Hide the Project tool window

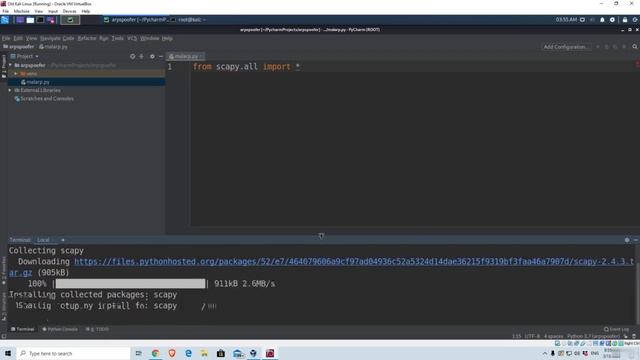pos(161,56)
